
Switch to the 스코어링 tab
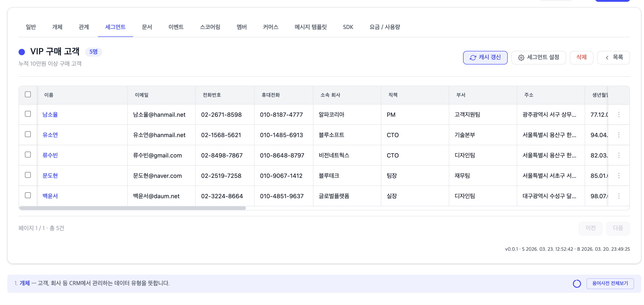(x=210, y=27)
